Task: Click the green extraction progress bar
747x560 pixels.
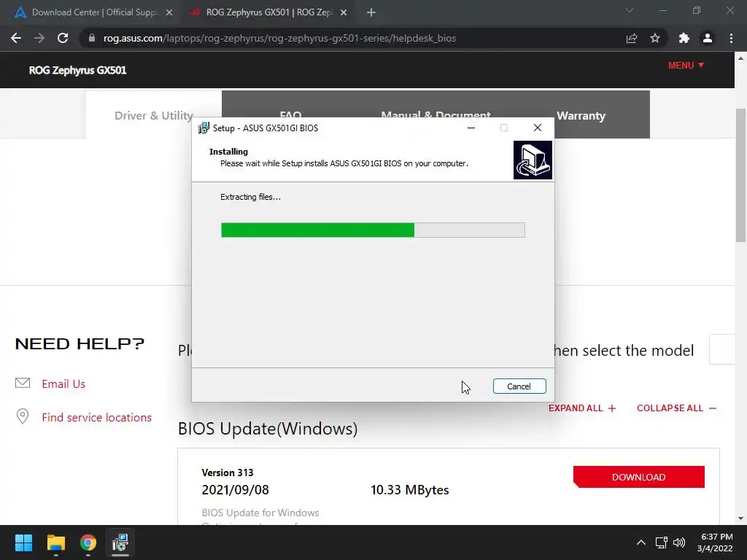Action: click(x=373, y=230)
